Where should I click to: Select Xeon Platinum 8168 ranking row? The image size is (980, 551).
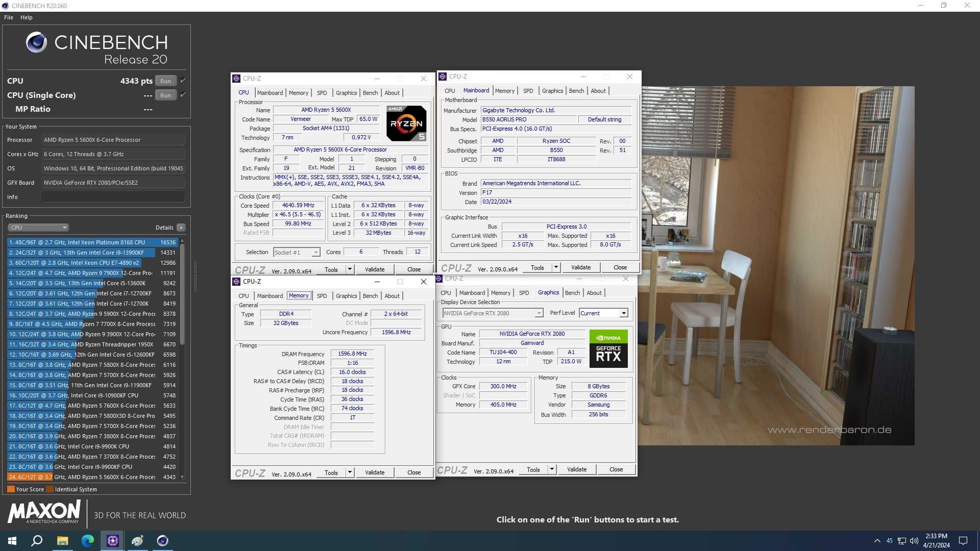coord(92,242)
